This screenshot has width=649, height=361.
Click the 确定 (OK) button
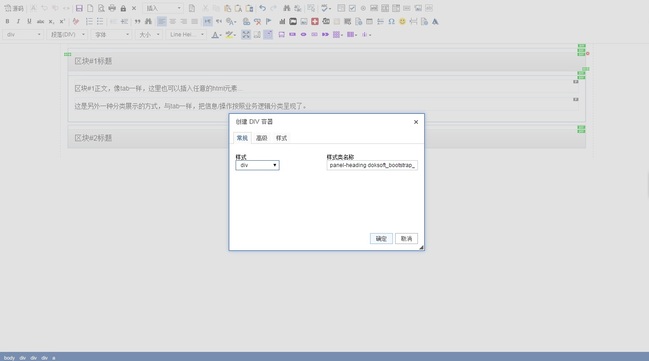click(381, 238)
